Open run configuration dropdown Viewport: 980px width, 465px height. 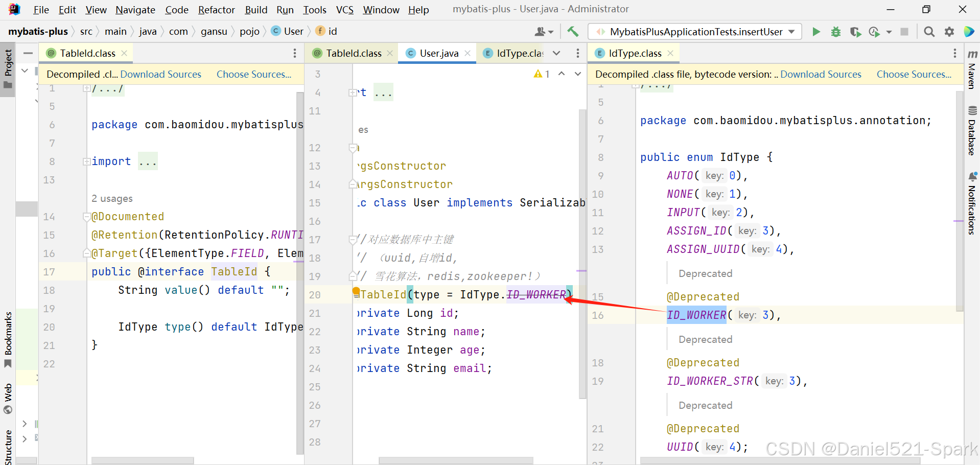[x=694, y=32]
